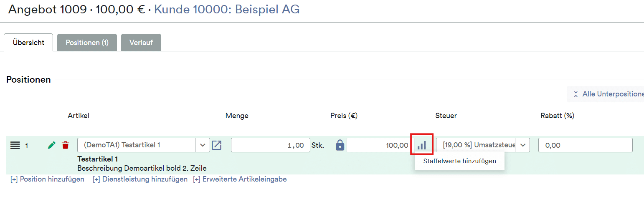Open Kunde 10000: Beispiel AG link
The width and height of the screenshot is (644, 197).
[227, 10]
